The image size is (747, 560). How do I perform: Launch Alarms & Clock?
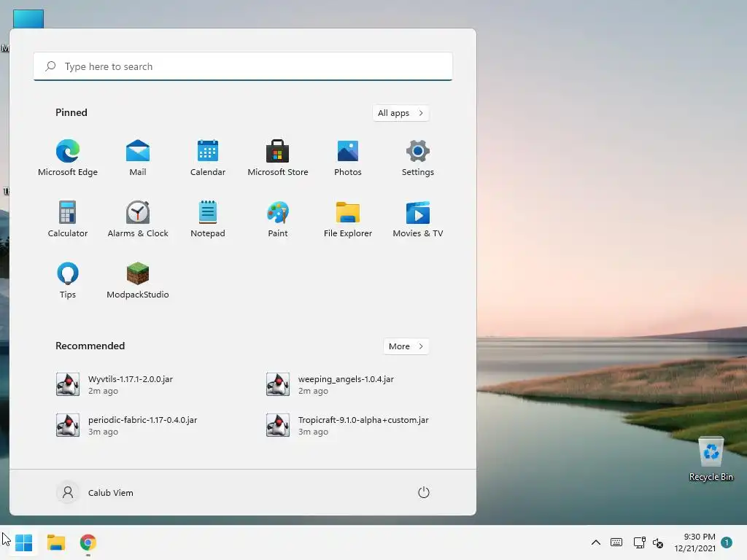138,219
